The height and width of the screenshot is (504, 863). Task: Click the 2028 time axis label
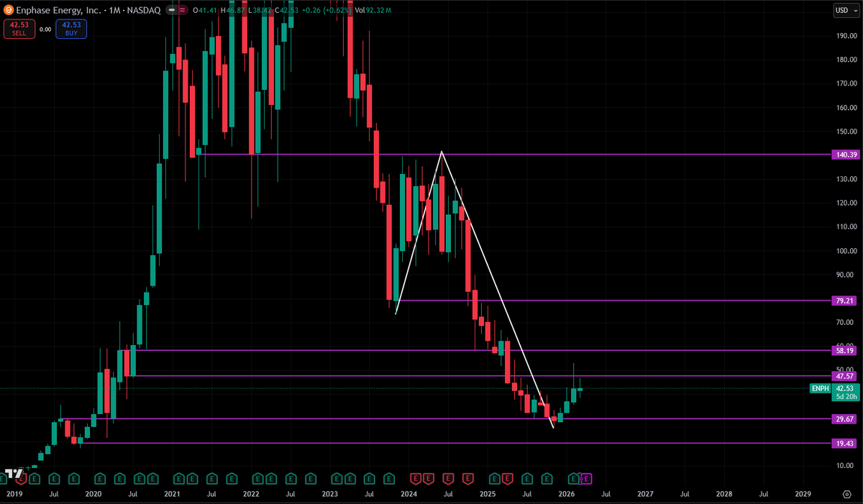pyautogui.click(x=724, y=495)
